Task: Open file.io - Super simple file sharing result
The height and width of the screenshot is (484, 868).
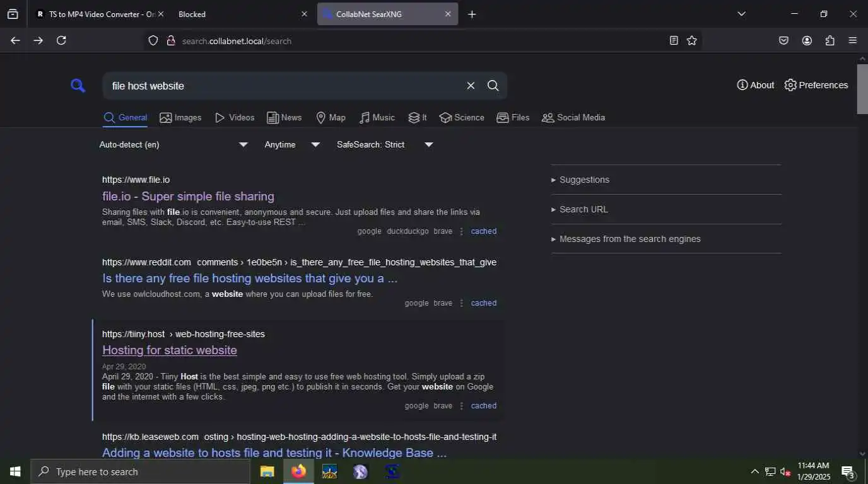Action: click(x=188, y=196)
